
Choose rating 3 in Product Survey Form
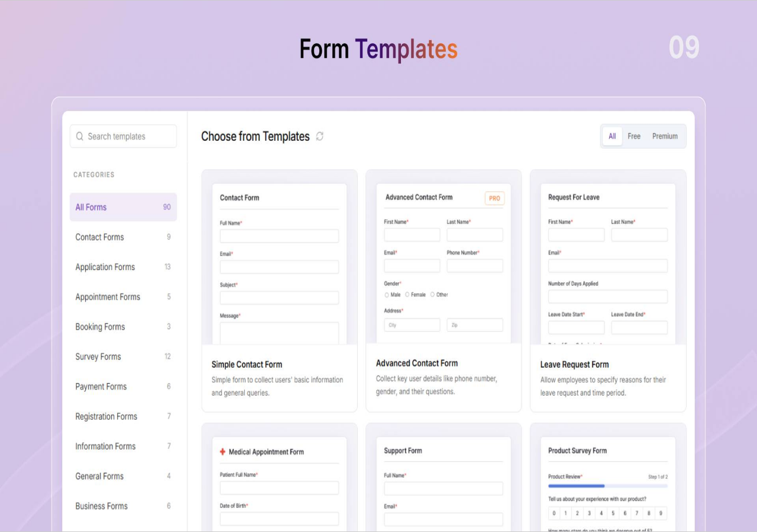coord(590,513)
